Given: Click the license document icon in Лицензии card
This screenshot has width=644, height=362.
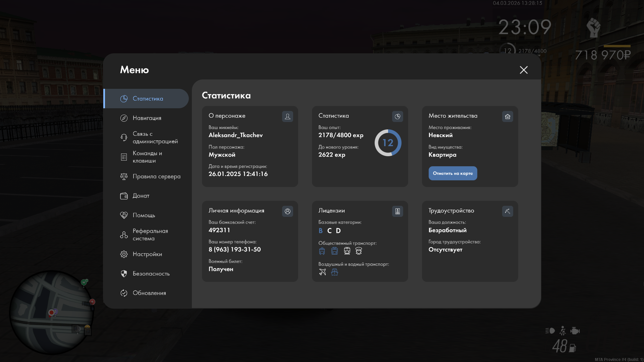Looking at the screenshot, I should tap(397, 211).
